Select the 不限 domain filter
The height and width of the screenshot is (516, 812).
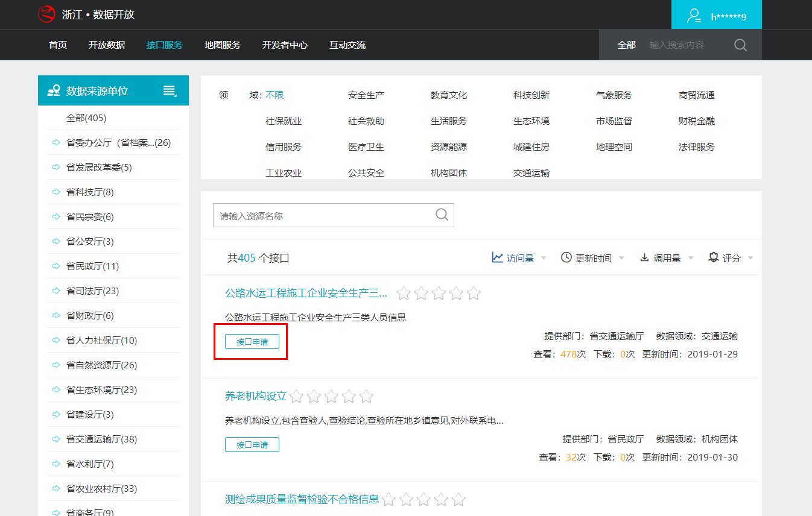[274, 95]
